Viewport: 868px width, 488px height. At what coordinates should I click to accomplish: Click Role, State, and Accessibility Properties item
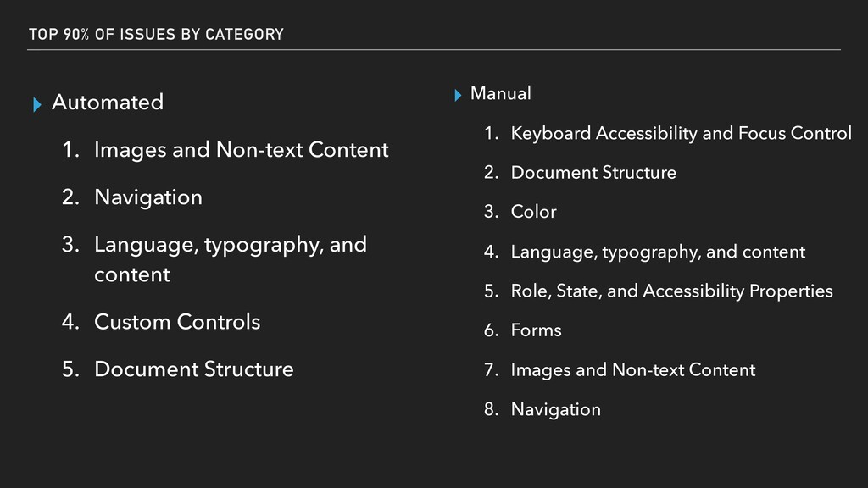pyautogui.click(x=671, y=291)
